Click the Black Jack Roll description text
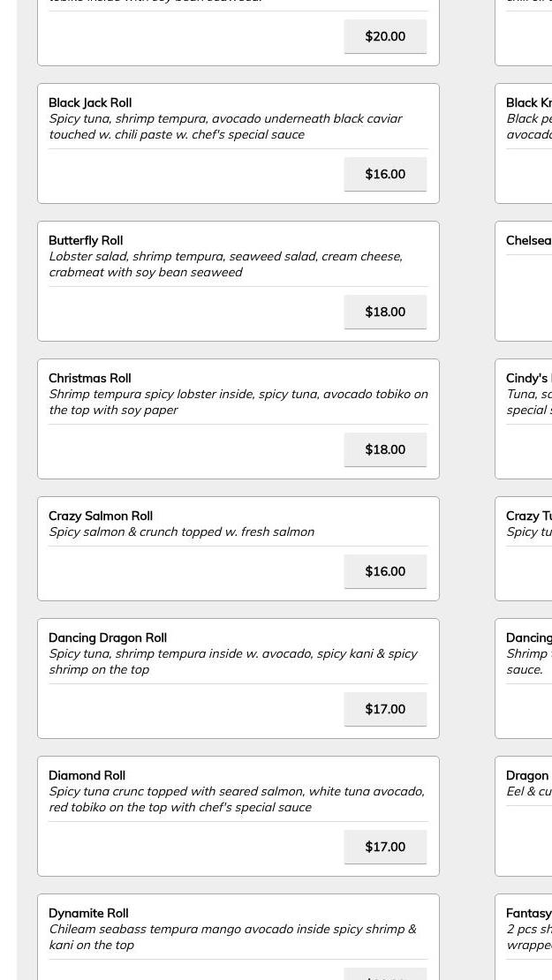 [226, 126]
